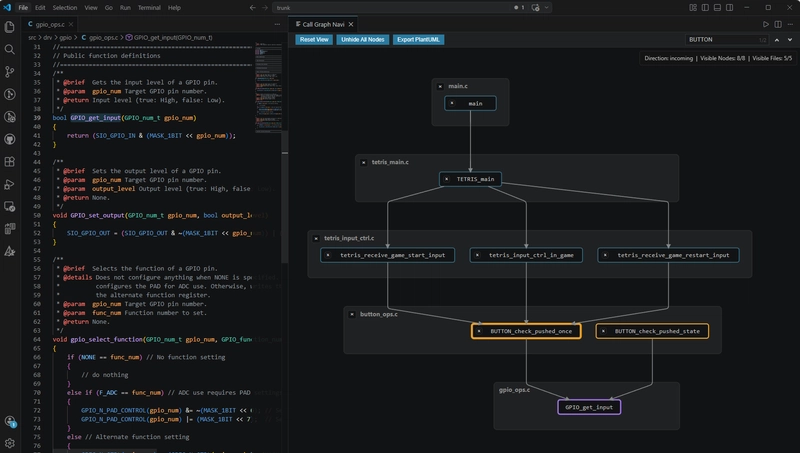This screenshot has width=800, height=453.
Task: Click the Unhide All Nodes button
Action: (363, 39)
